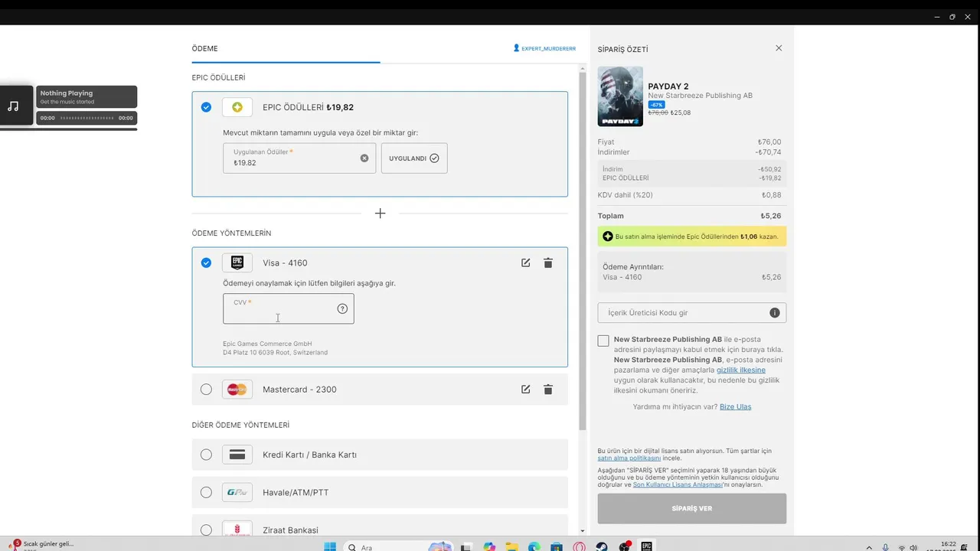Click the scrollbar down arrow

pyautogui.click(x=583, y=531)
